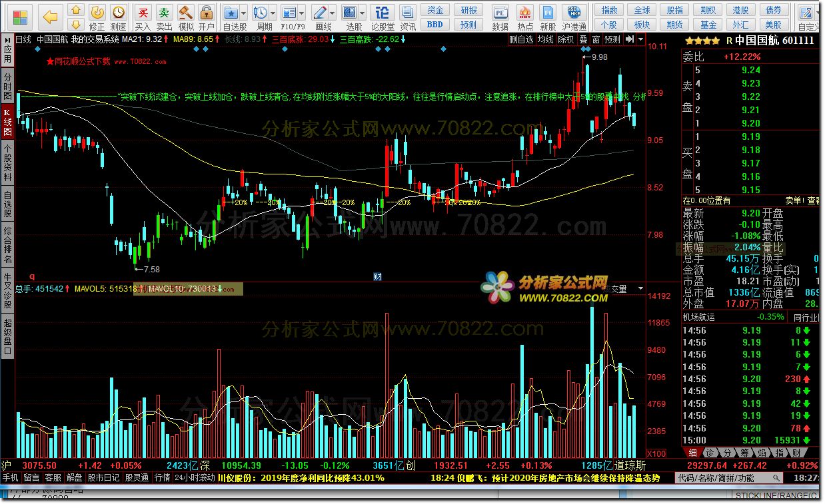Click the 卖出 sell button

[164, 17]
